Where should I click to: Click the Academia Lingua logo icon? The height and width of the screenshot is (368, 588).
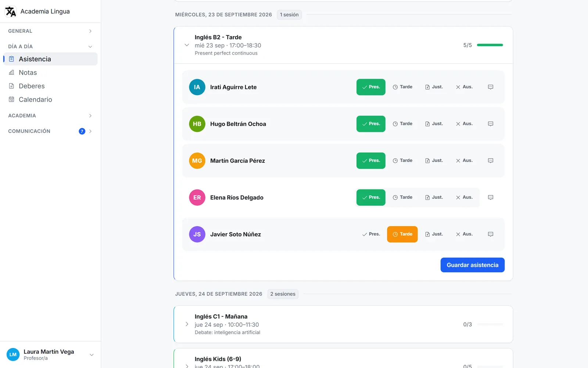click(11, 11)
